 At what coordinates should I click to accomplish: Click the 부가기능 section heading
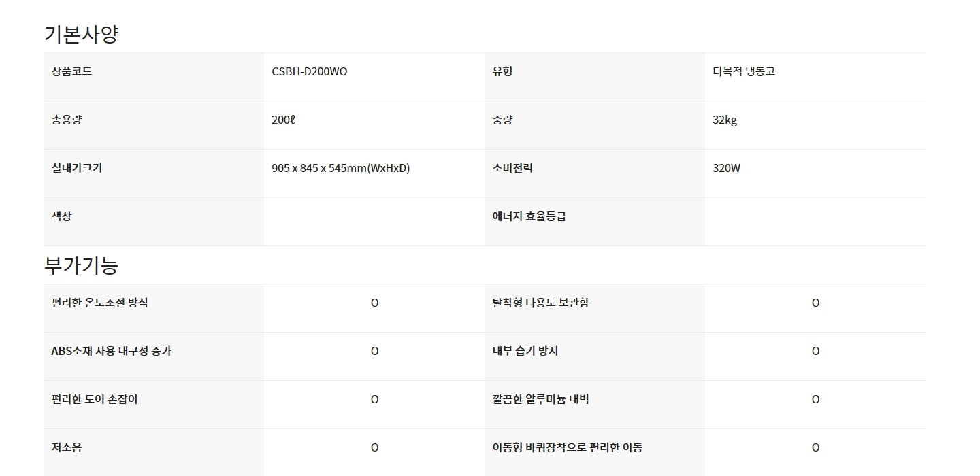pyautogui.click(x=81, y=265)
